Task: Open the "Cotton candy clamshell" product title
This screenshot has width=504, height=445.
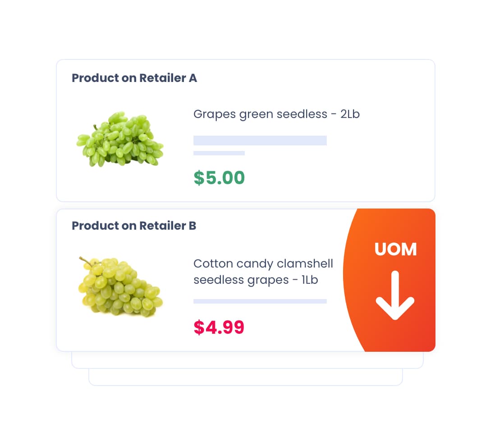Action: (263, 263)
